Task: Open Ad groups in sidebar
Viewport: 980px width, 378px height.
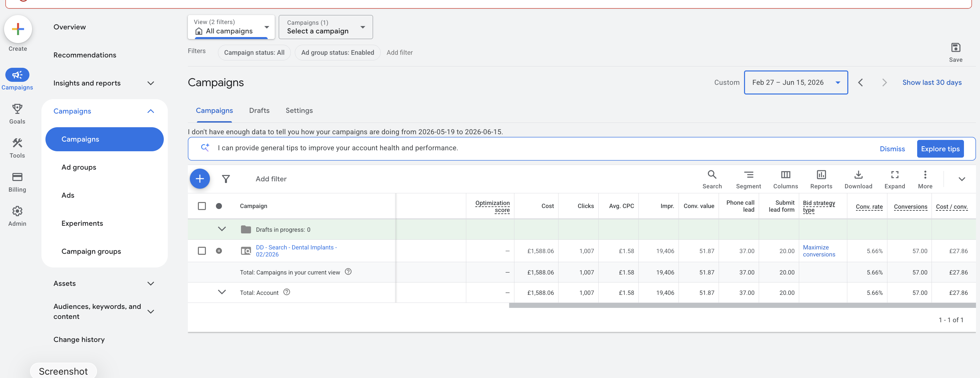Action: tap(79, 168)
